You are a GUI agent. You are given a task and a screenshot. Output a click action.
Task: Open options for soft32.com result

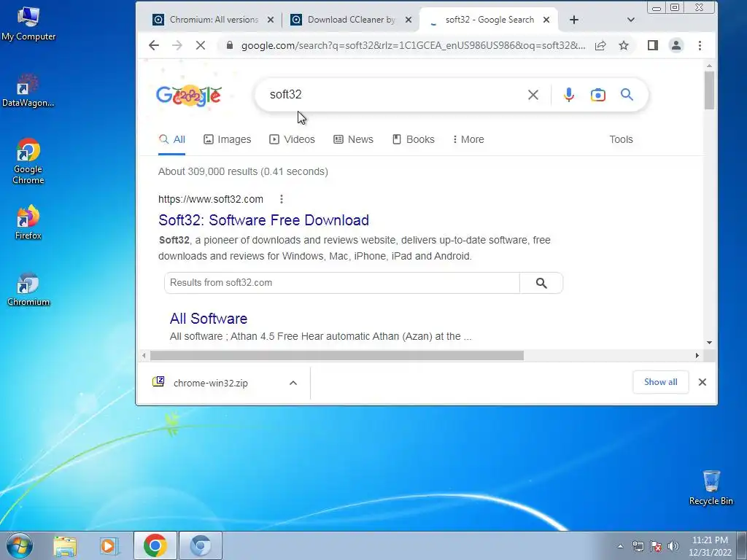(x=282, y=199)
